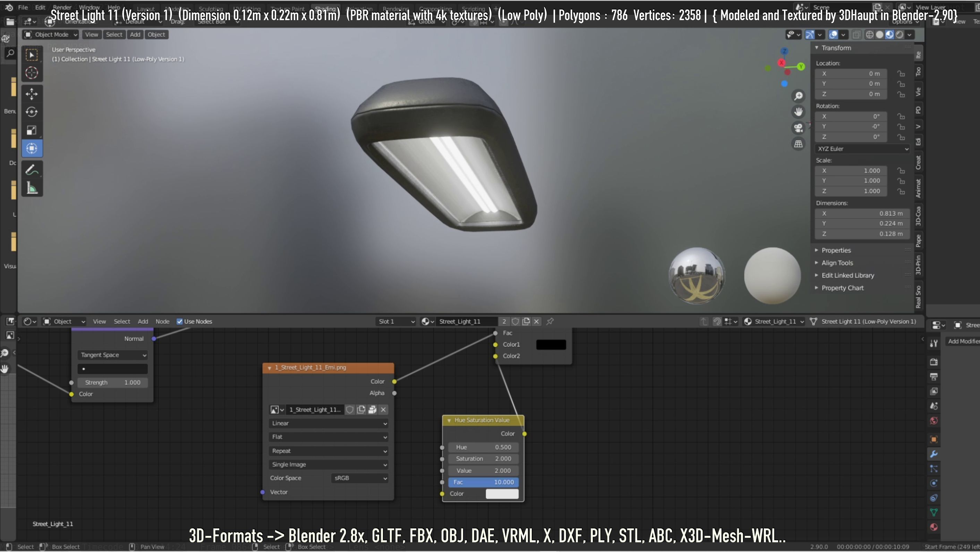The image size is (980, 552).
Task: Toggle camera view icon
Action: 799,128
